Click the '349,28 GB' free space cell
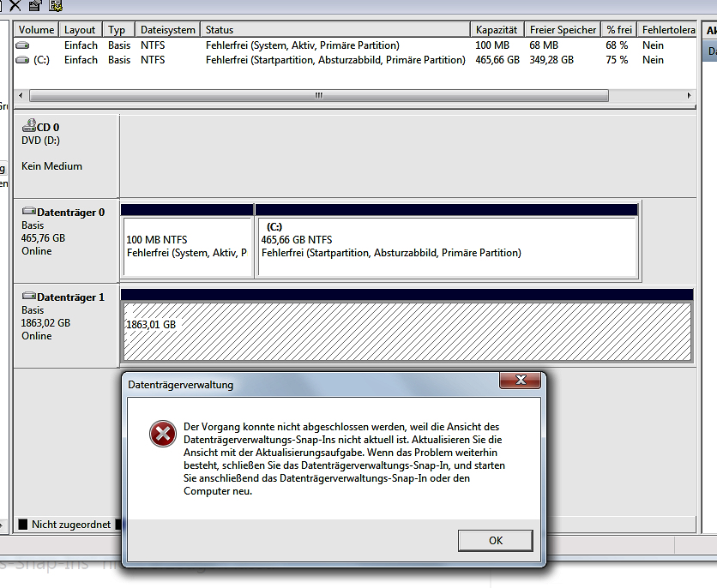This screenshot has height=588, width=717. pos(551,60)
